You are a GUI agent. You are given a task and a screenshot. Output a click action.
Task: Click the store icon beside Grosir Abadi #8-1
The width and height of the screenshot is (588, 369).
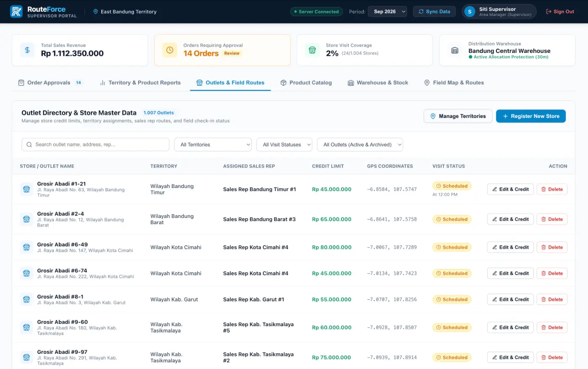[x=26, y=299]
